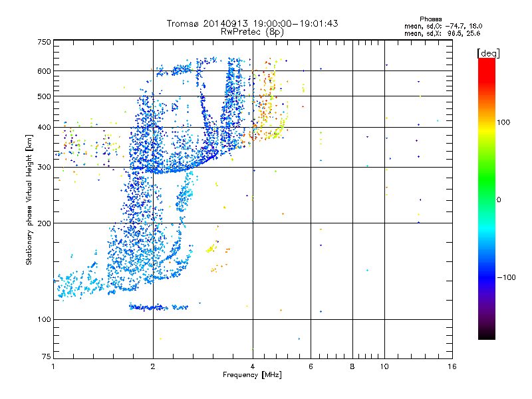
Task: Click the black bottom of the colorbar
Action: coord(487,334)
